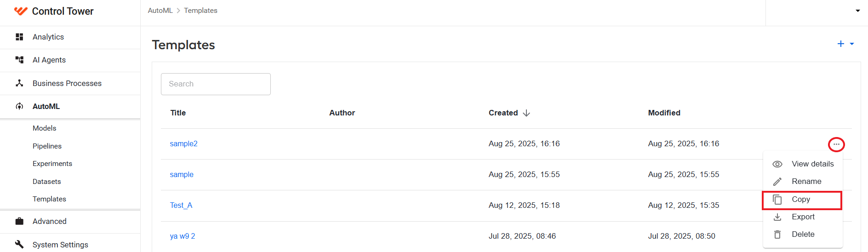This screenshot has width=868, height=252.
Task: Click the AI Agents sidebar icon
Action: (x=19, y=60)
